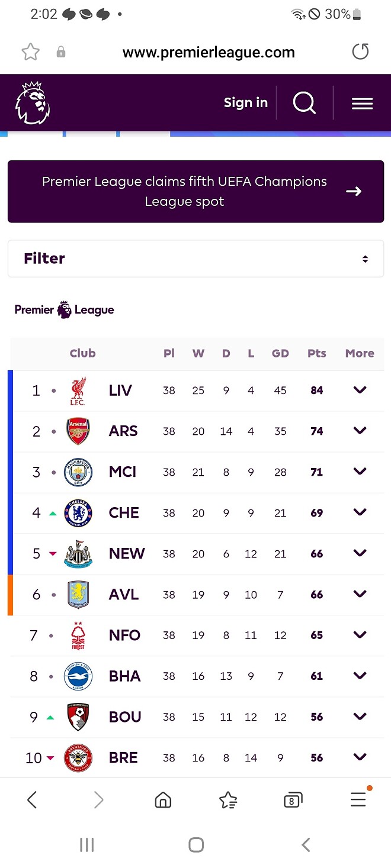Click the Liverpool club badge

pos(78,390)
